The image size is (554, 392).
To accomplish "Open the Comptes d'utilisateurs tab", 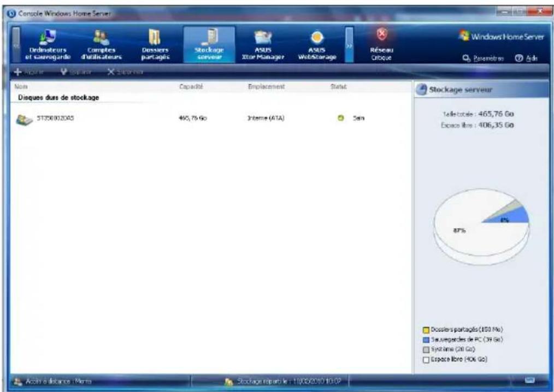I will coord(102,45).
